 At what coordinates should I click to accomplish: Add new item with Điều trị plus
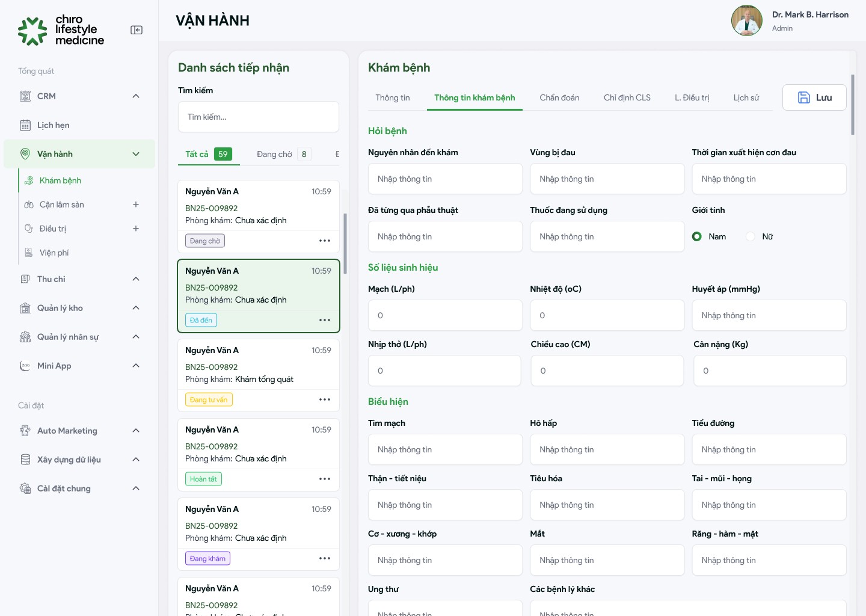[x=136, y=229]
